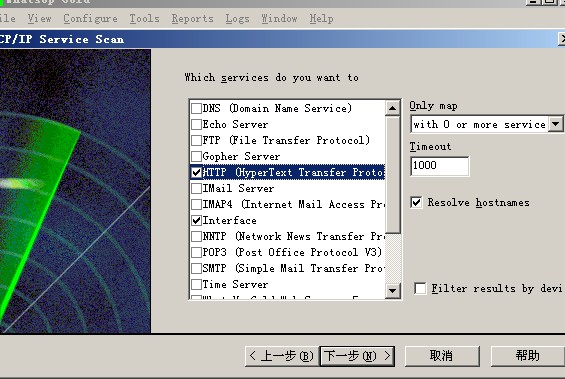The image size is (565, 379).
Task: Select the 'IMail Server' list row text
Action: point(238,188)
